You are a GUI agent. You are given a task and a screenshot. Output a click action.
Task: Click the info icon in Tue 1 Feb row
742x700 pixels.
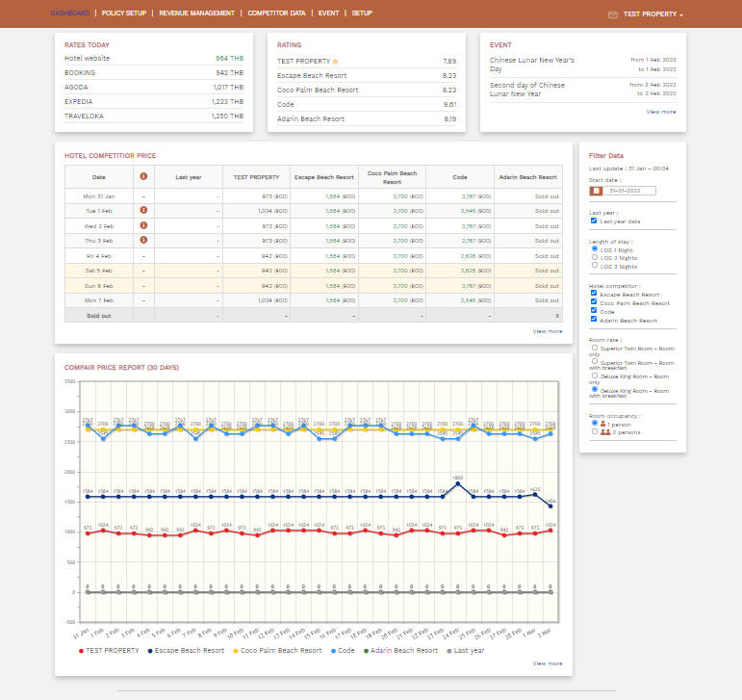[x=143, y=210]
